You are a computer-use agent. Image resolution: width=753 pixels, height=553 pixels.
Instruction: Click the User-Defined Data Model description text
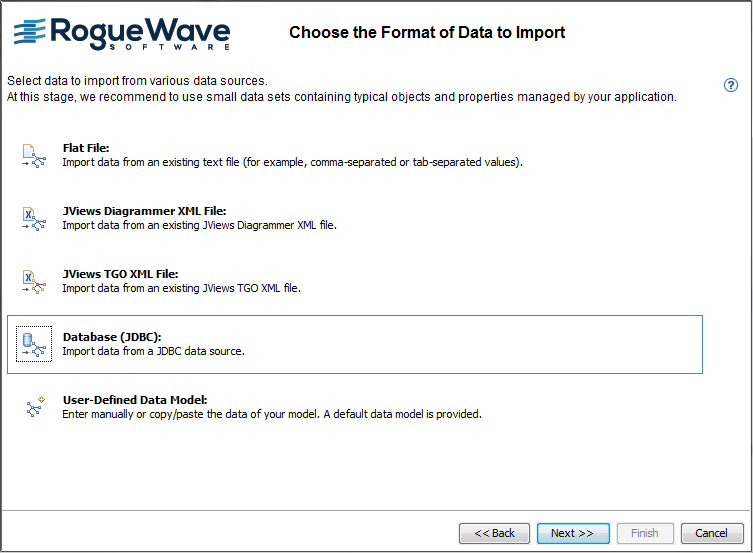coord(272,414)
